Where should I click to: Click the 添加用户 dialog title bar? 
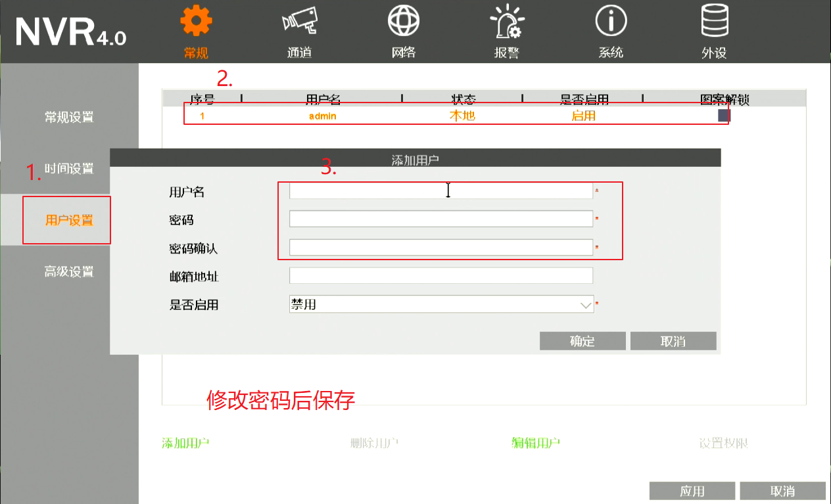pyautogui.click(x=415, y=158)
